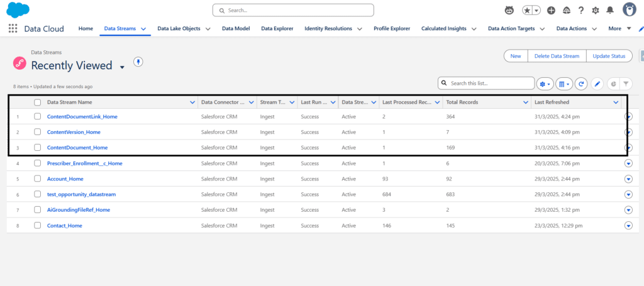Viewport: 644px width, 286px height.
Task: Click the global actions plus icon
Action: tap(551, 10)
